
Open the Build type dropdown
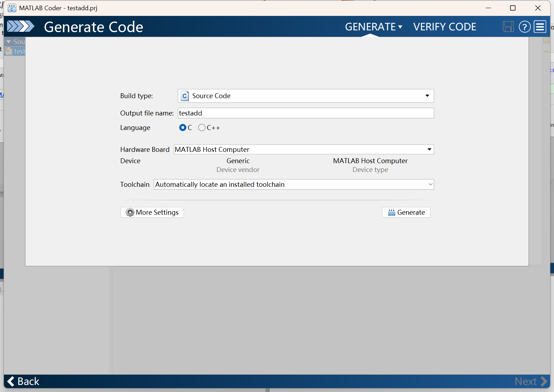(306, 96)
